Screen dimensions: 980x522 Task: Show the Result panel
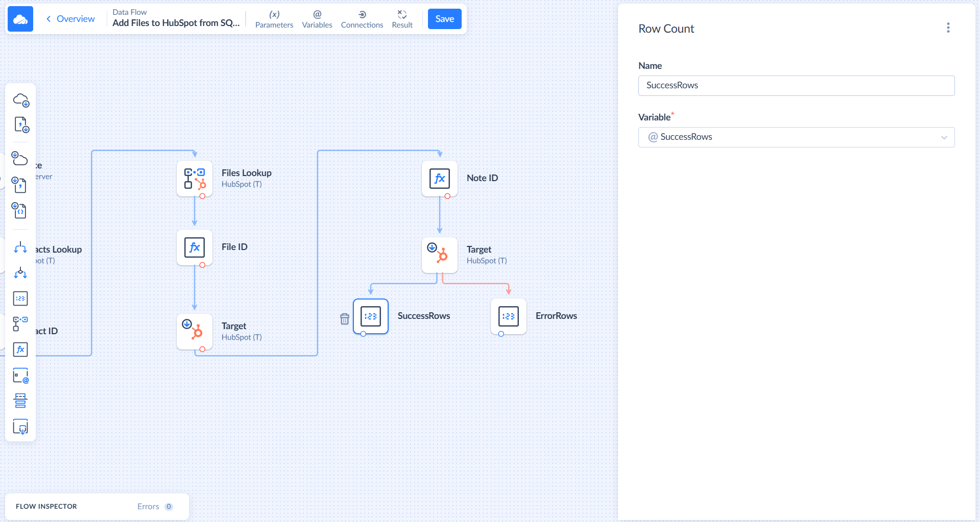(x=402, y=19)
